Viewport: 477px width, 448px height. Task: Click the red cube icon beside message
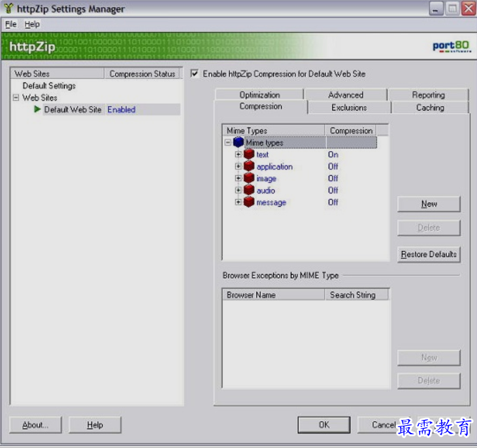[x=249, y=201]
